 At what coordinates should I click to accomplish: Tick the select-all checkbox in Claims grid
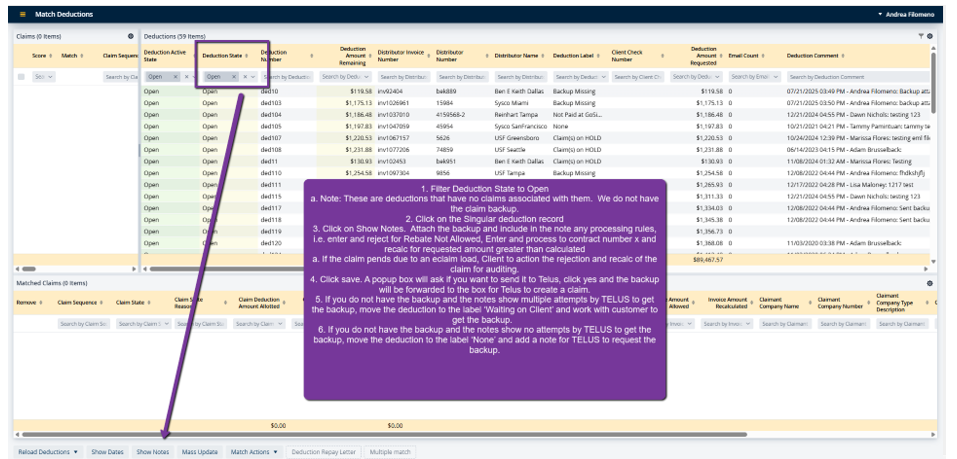[x=21, y=77]
